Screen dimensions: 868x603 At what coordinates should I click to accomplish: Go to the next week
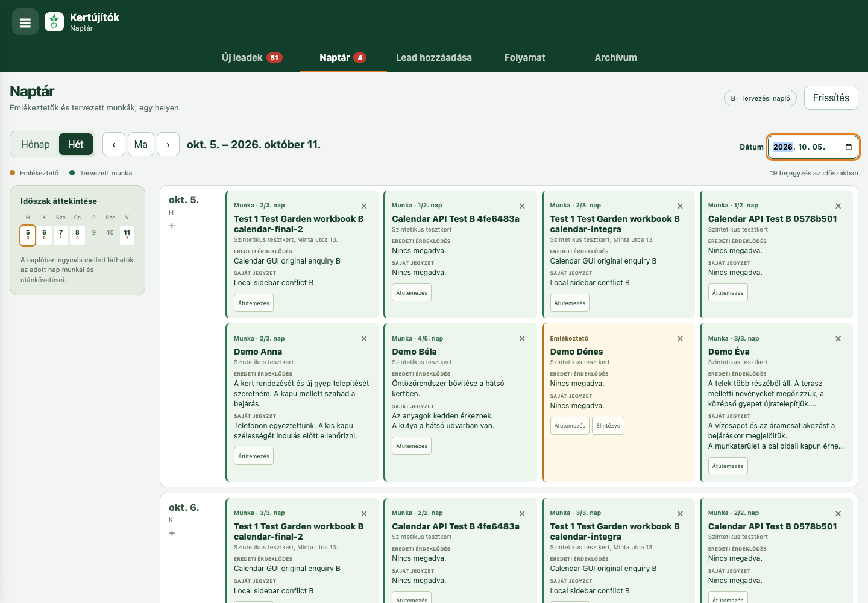click(x=168, y=144)
